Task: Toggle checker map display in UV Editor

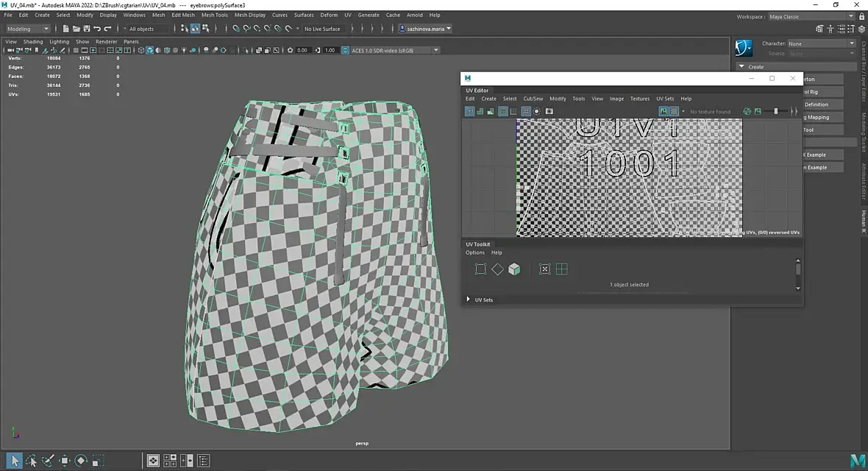Action: 674,111
